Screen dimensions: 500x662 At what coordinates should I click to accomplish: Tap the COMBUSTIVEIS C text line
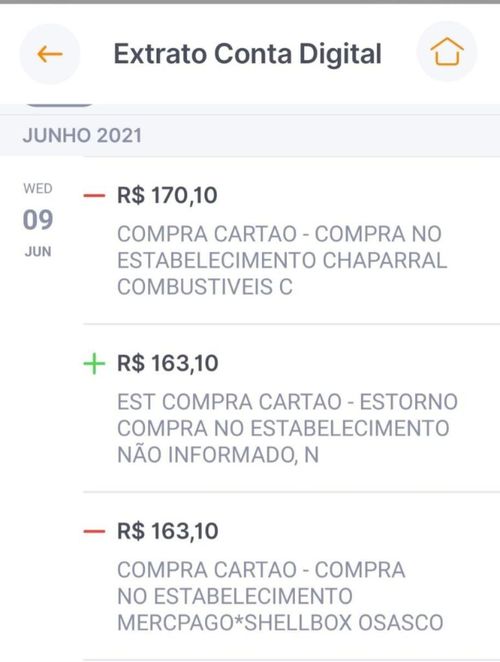click(x=205, y=287)
